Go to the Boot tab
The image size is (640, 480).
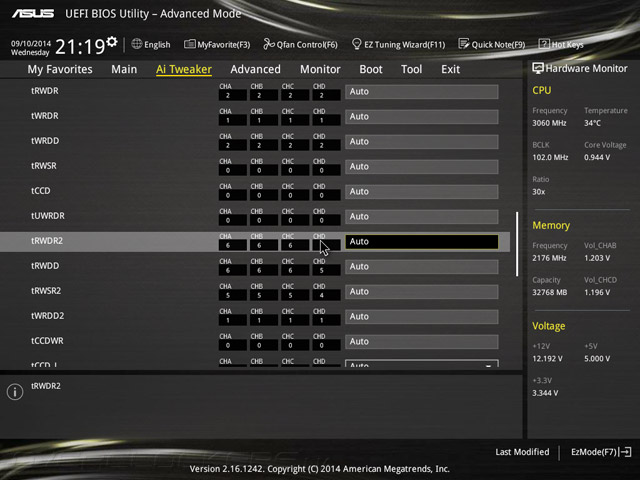[x=371, y=69]
